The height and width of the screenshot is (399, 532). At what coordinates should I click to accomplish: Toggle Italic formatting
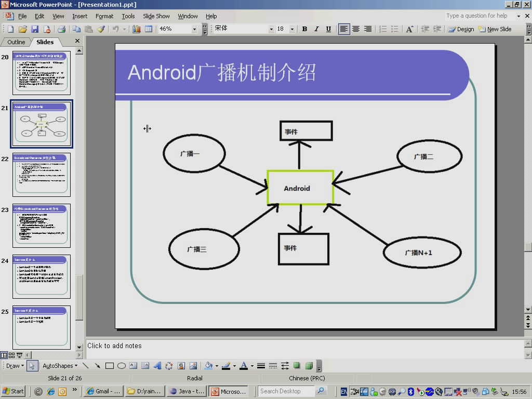pos(316,29)
